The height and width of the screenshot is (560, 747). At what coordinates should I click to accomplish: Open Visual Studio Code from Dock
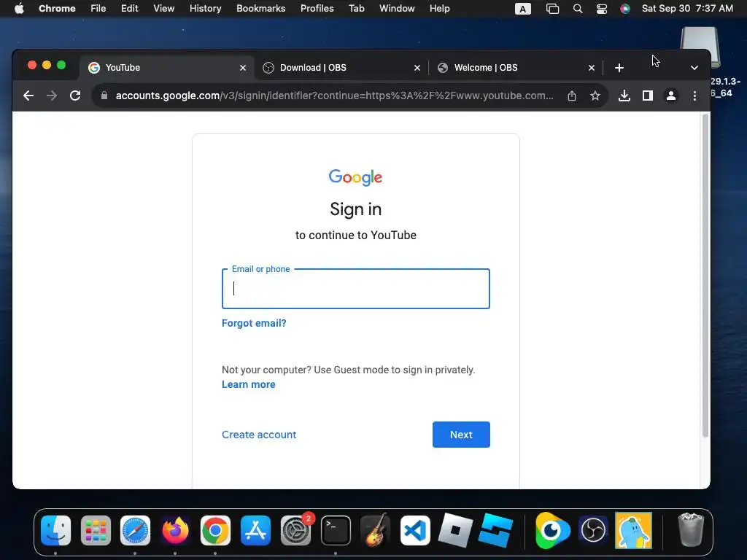(415, 530)
